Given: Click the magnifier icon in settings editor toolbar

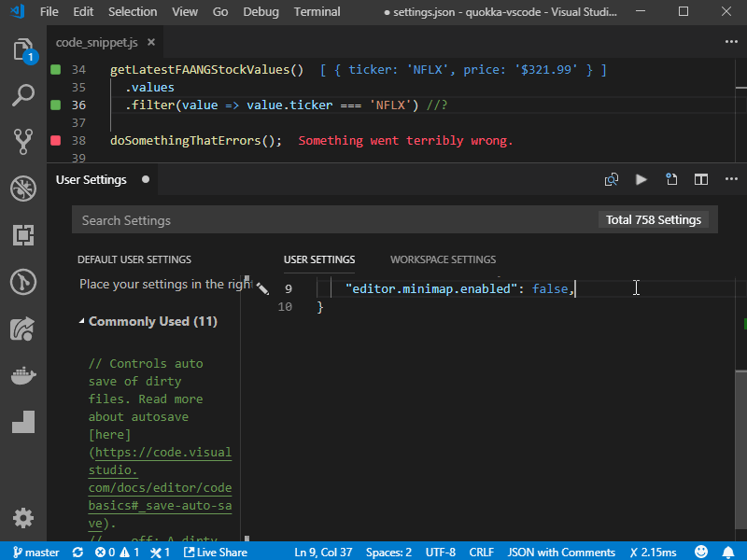Looking at the screenshot, I should (612, 179).
